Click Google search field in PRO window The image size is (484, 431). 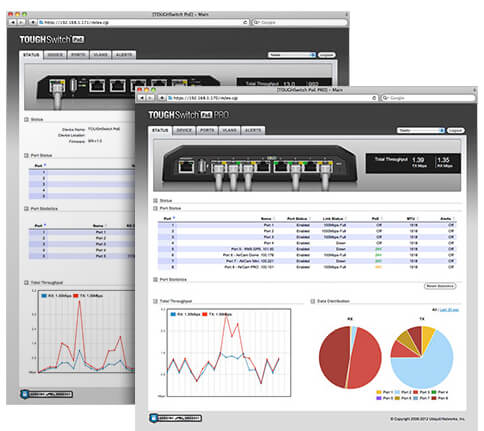(428, 98)
